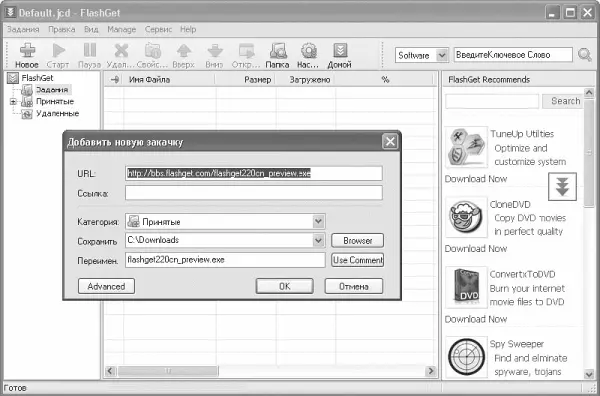Select the Удаленные tree item
The width and height of the screenshot is (600, 396).
pos(57,114)
